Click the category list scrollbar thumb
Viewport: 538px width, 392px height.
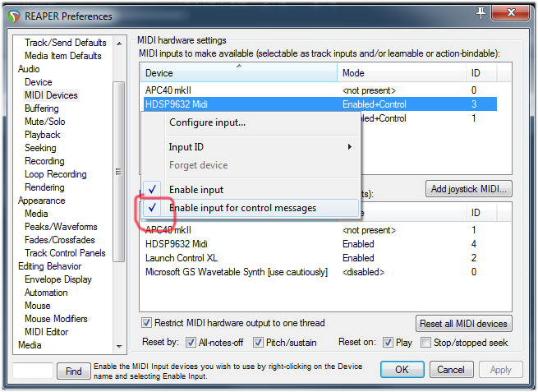(x=119, y=171)
